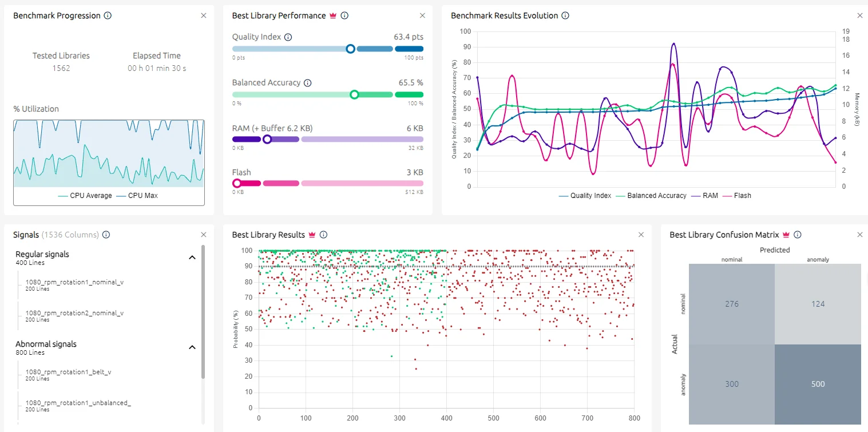Click the 3 KB Flash value
This screenshot has width=868, height=432.
(415, 172)
